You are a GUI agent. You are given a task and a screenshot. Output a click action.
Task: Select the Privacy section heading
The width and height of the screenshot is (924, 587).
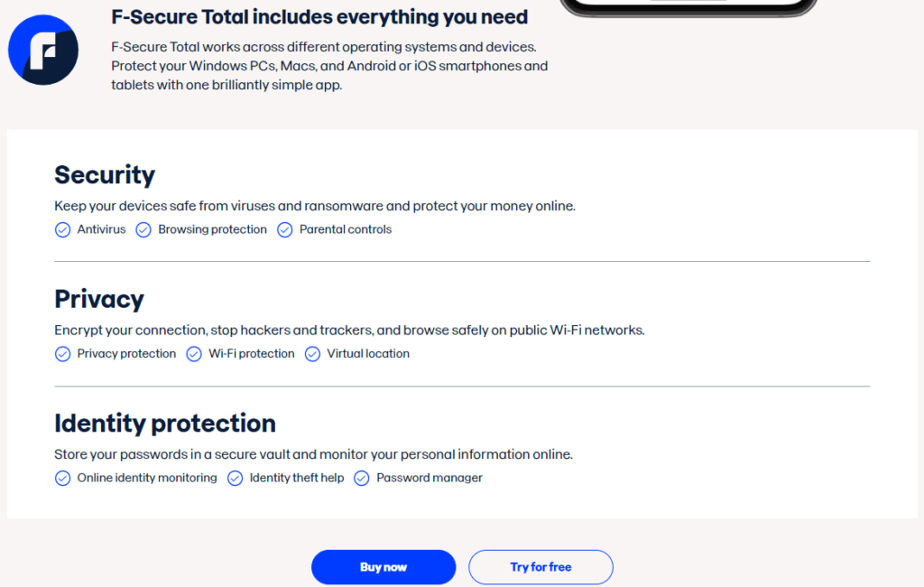(x=99, y=299)
